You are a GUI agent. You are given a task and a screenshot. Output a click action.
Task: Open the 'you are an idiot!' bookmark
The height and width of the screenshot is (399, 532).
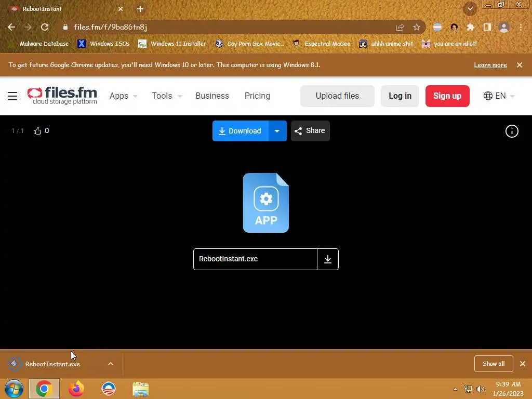click(x=449, y=44)
